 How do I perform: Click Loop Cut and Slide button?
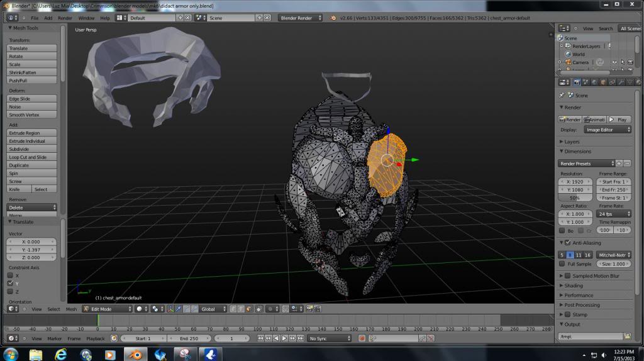pos(31,157)
